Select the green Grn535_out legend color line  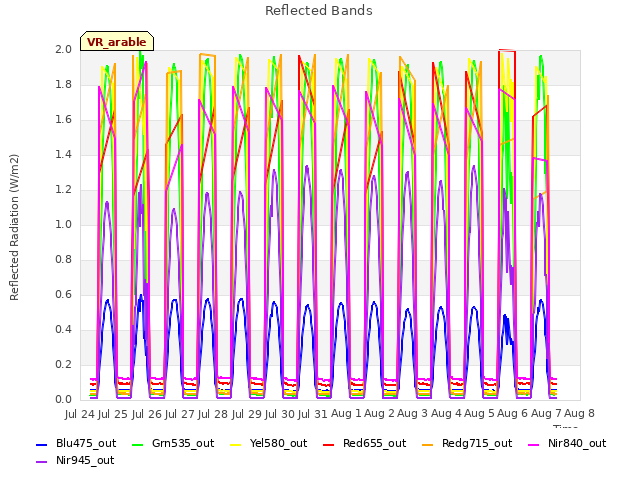pyautogui.click(x=138, y=445)
